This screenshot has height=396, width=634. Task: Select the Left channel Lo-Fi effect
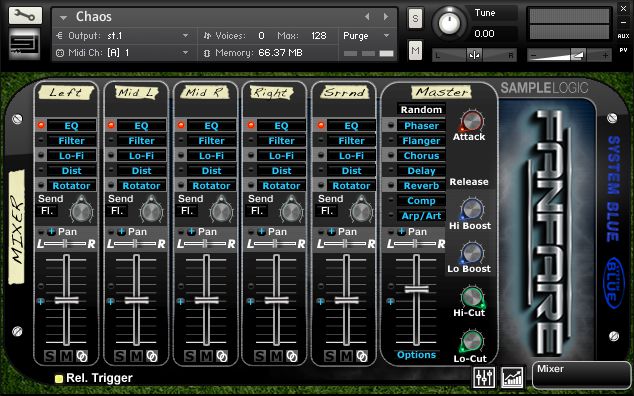pos(72,156)
